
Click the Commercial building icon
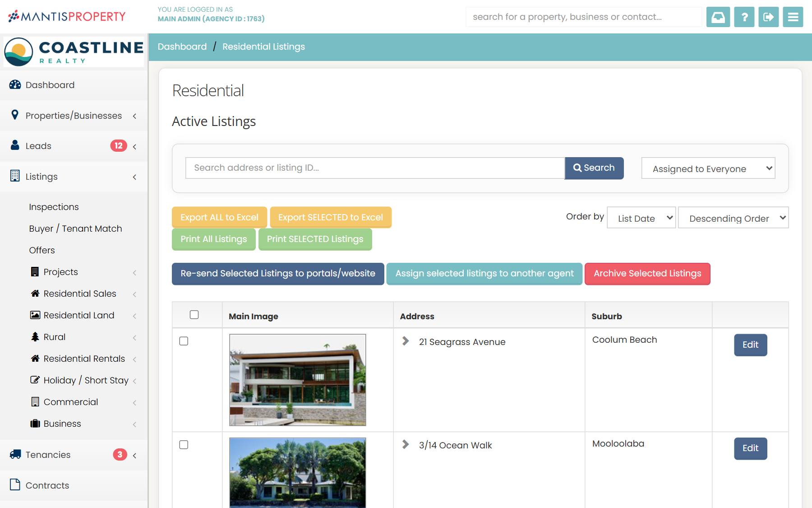(35, 401)
